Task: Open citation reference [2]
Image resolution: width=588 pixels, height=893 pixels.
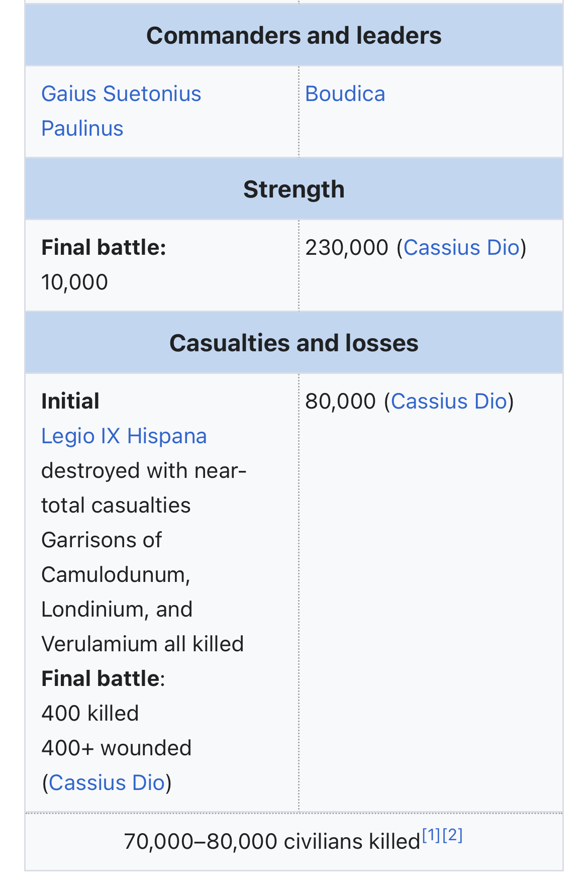Action: coord(452,835)
